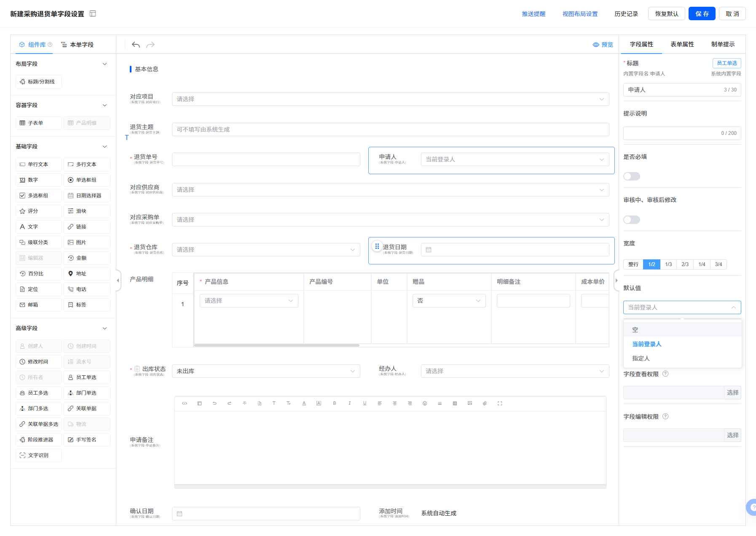Click the fullscreen icon in the editor toolbar
Viewport: 756px width, 536px height.
pos(500,404)
